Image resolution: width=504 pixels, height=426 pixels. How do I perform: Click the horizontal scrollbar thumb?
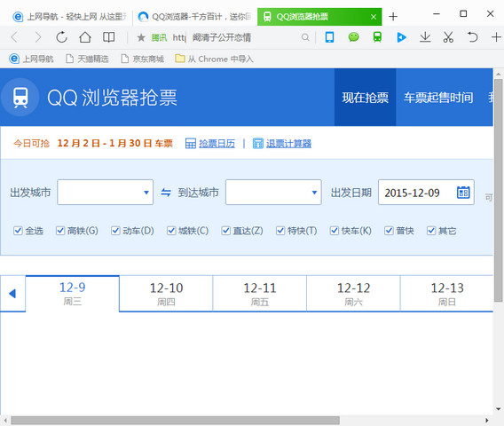pos(175,420)
